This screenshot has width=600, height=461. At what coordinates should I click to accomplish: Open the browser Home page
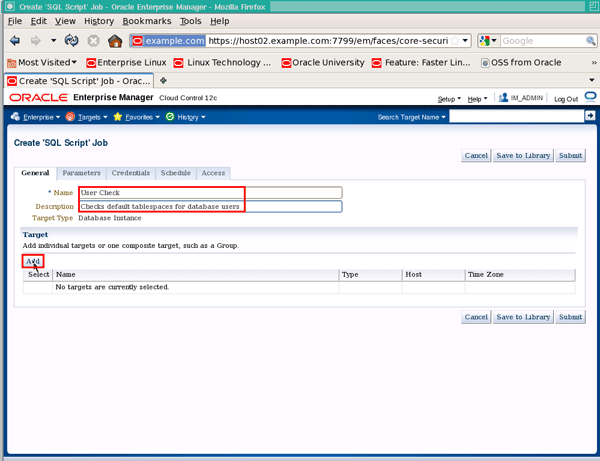115,41
